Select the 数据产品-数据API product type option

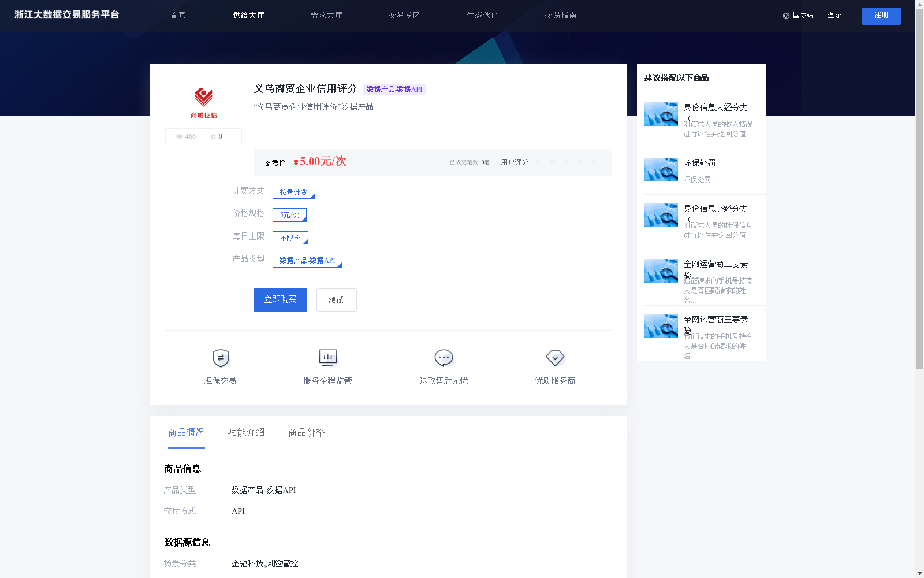click(307, 261)
